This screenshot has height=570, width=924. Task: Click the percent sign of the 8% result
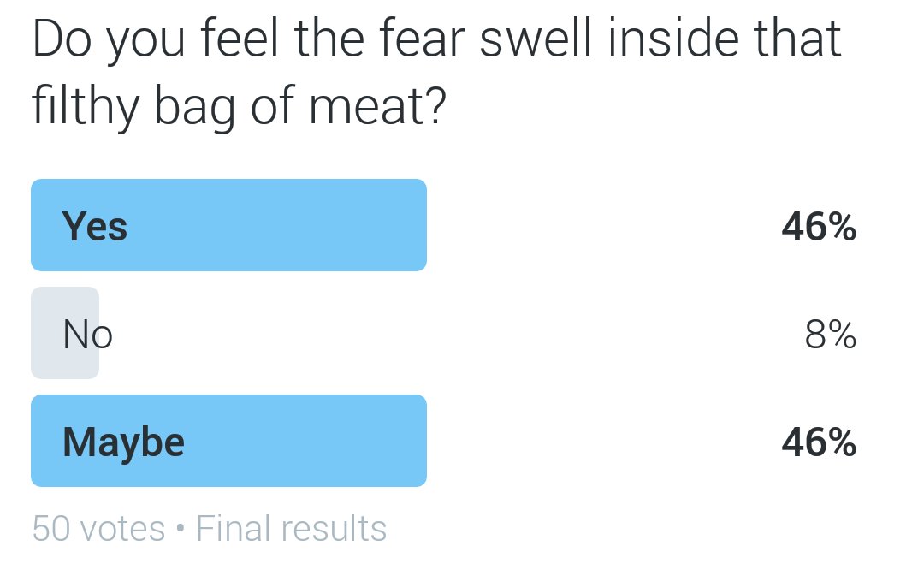[x=843, y=335]
